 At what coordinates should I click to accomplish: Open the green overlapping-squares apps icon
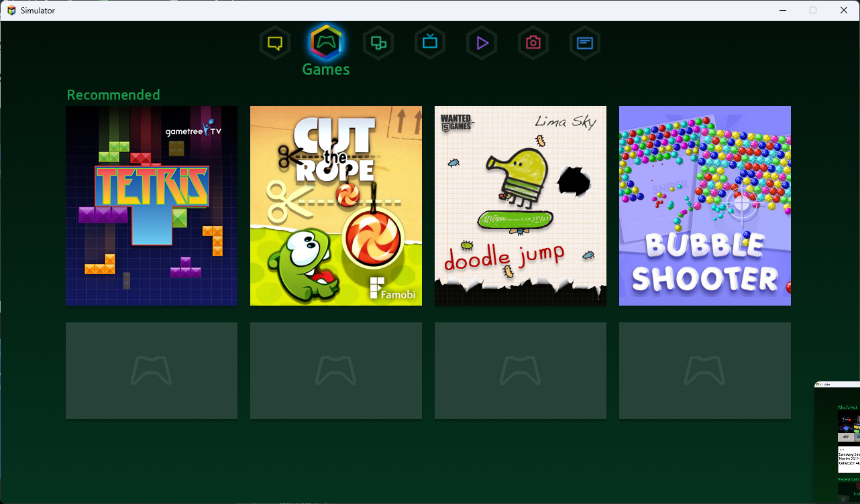coord(378,43)
